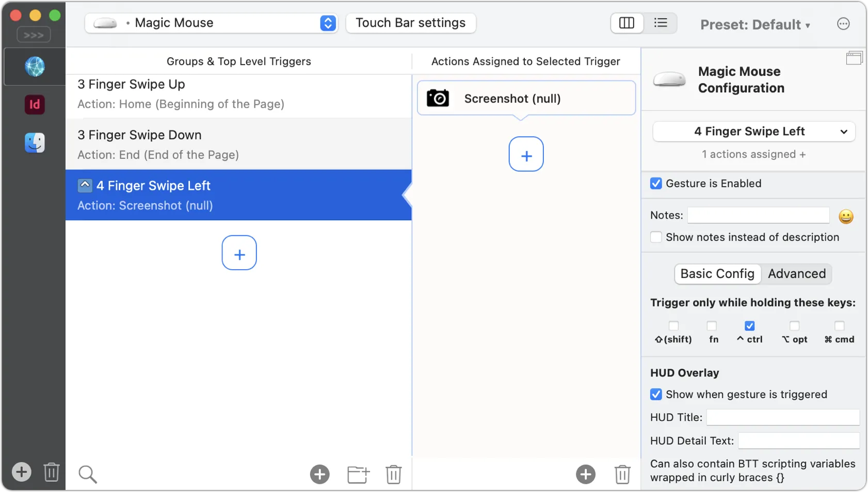Check the opt modifier key box
The width and height of the screenshot is (868, 492).
[795, 326]
